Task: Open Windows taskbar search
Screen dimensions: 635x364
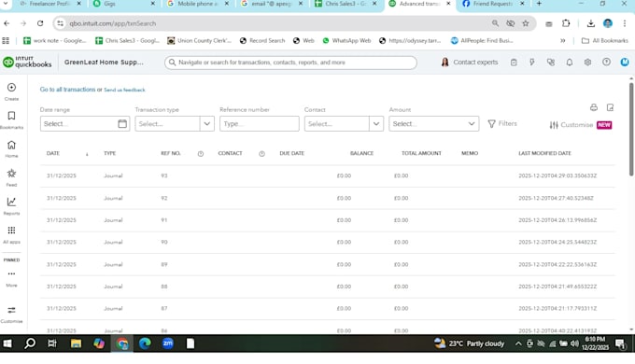Action: [30, 343]
